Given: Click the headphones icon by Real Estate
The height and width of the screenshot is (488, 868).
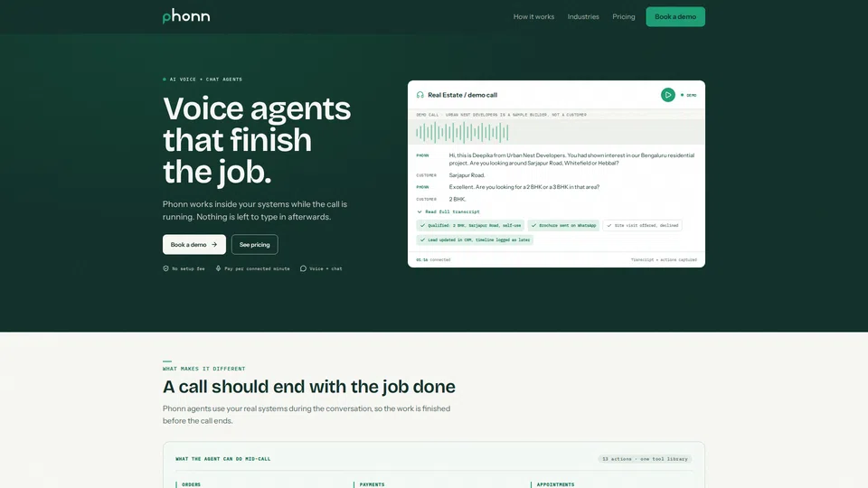Looking at the screenshot, I should click(420, 95).
